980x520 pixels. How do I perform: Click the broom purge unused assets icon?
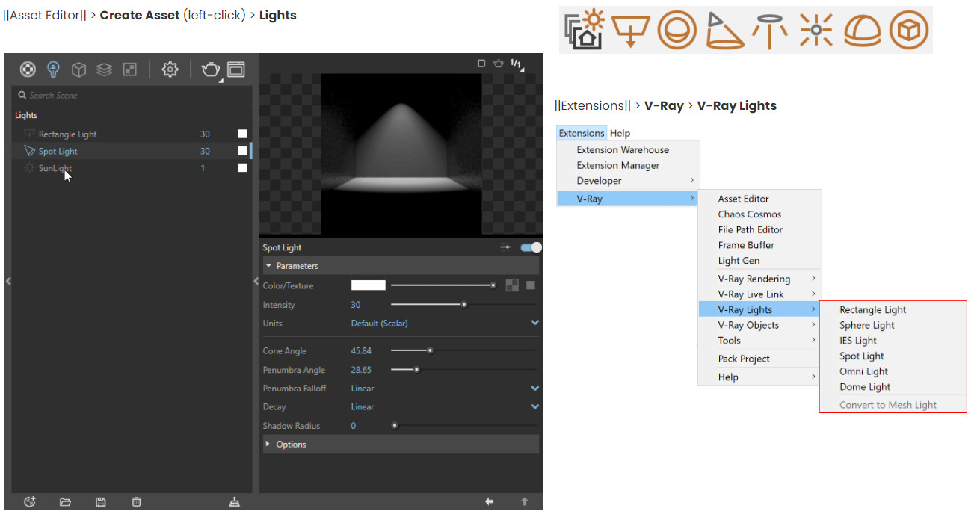coord(235,502)
